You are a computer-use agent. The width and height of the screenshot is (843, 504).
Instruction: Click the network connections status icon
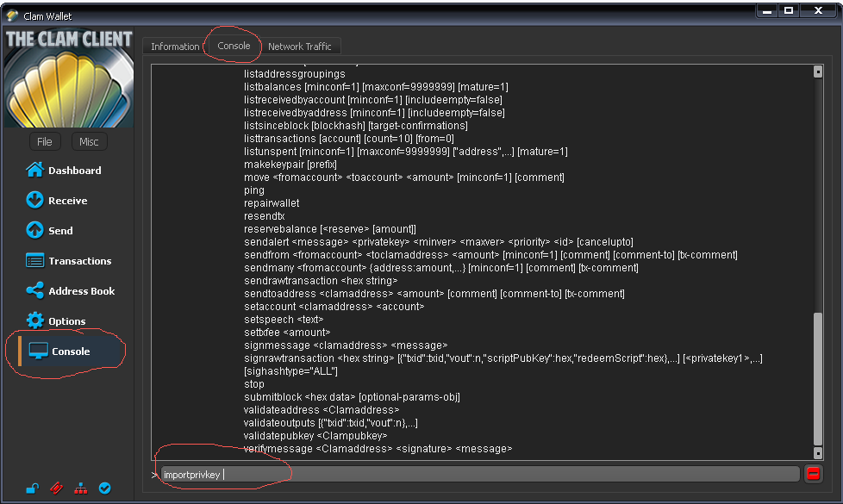(x=80, y=488)
